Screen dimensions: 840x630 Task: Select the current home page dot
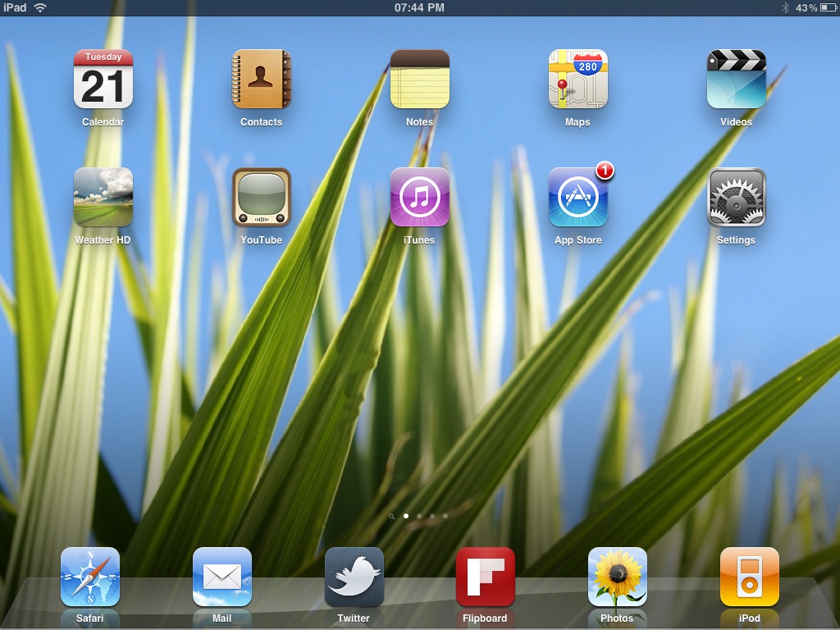406,516
